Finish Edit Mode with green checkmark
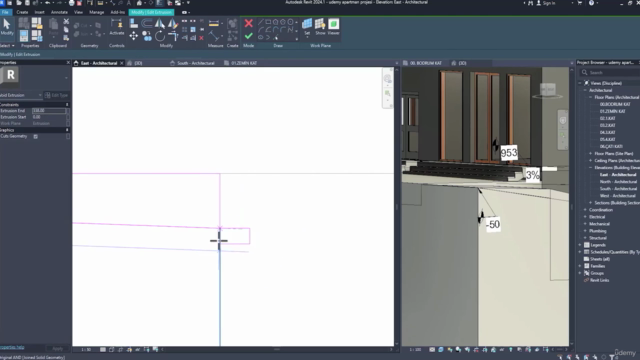This screenshot has width=640, height=360. click(x=249, y=36)
